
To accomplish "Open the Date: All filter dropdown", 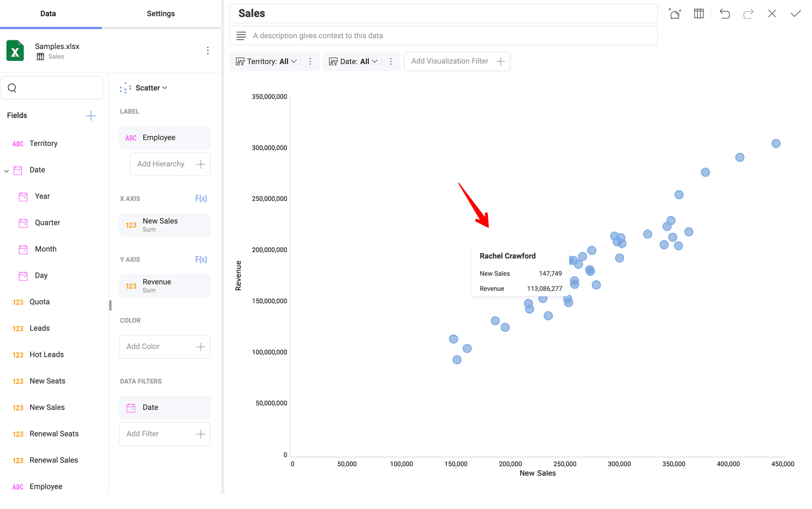I will coord(353,61).
